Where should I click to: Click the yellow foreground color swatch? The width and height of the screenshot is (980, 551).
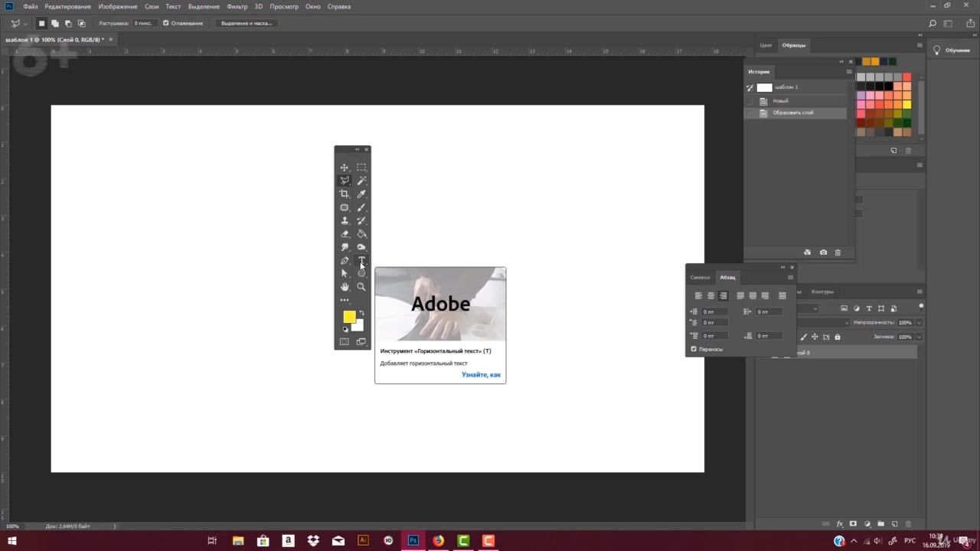[x=349, y=317]
